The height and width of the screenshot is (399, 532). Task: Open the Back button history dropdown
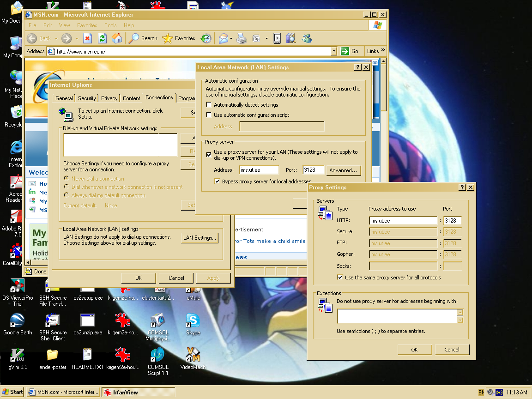(x=56, y=38)
